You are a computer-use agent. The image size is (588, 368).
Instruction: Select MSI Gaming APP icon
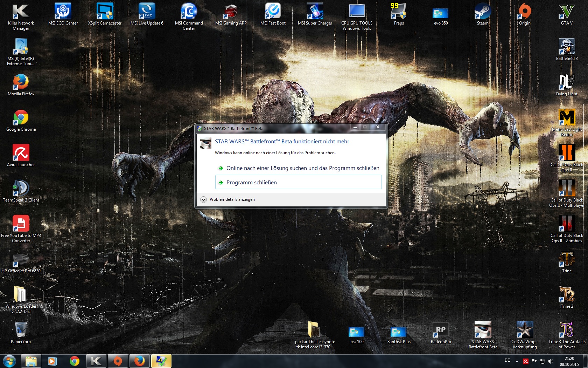click(x=231, y=14)
